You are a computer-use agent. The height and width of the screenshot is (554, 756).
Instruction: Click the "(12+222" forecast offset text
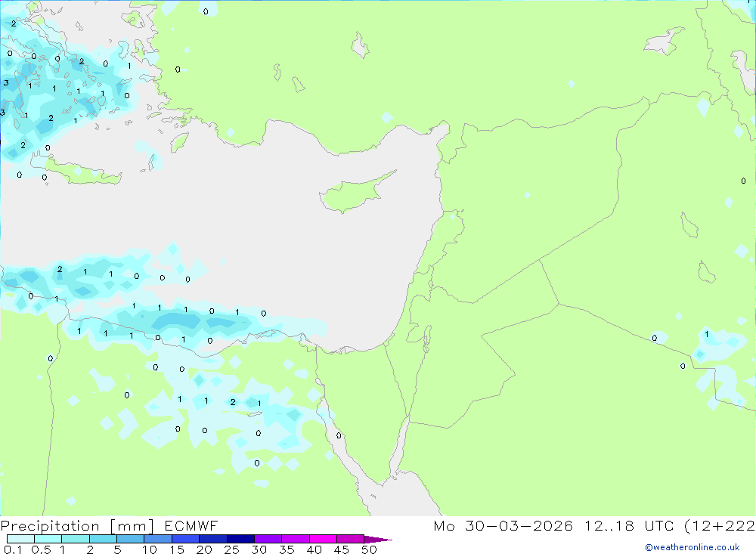coord(720,525)
